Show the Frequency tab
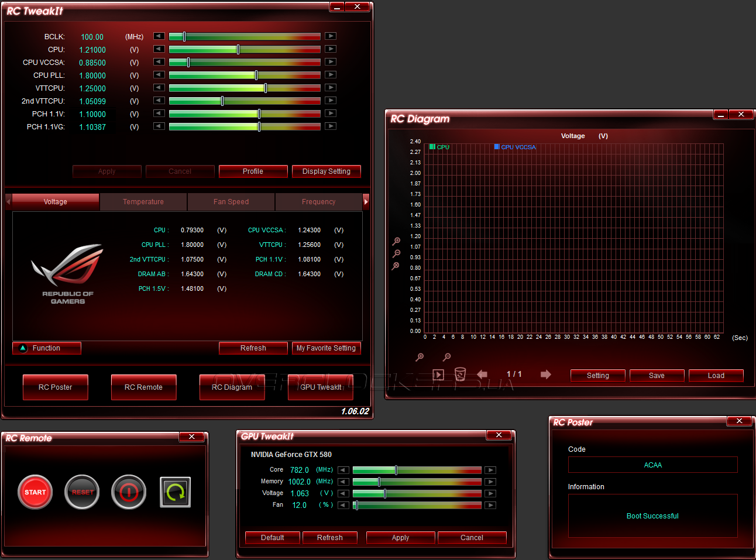The image size is (756, 560). 319,202
